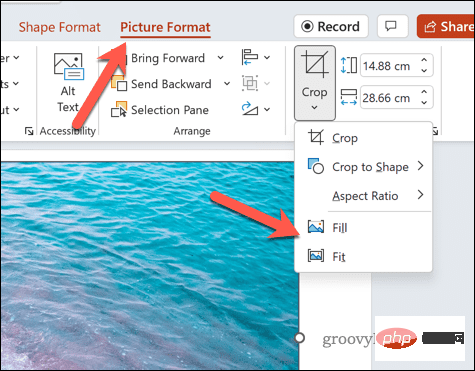Viewport: 475px width, 371px height.
Task: Click the comments speech bubble icon
Action: coord(393,26)
